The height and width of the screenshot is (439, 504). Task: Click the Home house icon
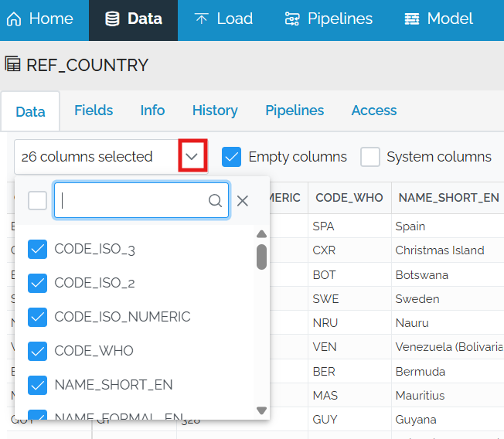pyautogui.click(x=14, y=19)
